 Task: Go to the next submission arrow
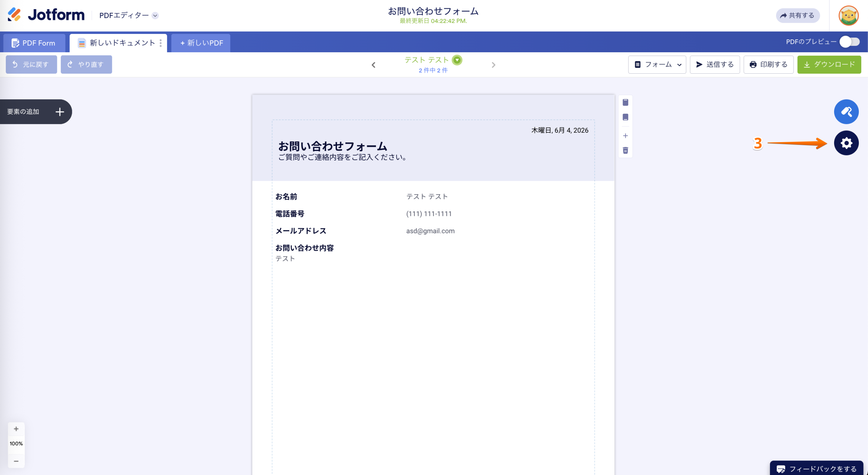point(493,65)
